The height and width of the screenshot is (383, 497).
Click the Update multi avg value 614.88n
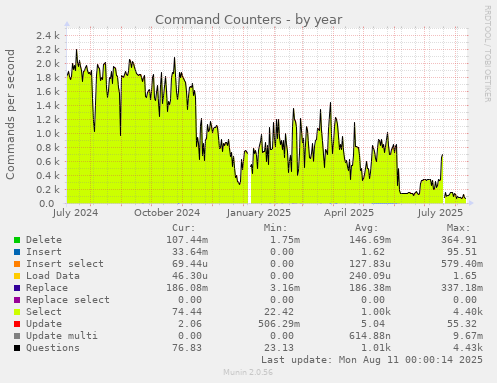pos(370,336)
